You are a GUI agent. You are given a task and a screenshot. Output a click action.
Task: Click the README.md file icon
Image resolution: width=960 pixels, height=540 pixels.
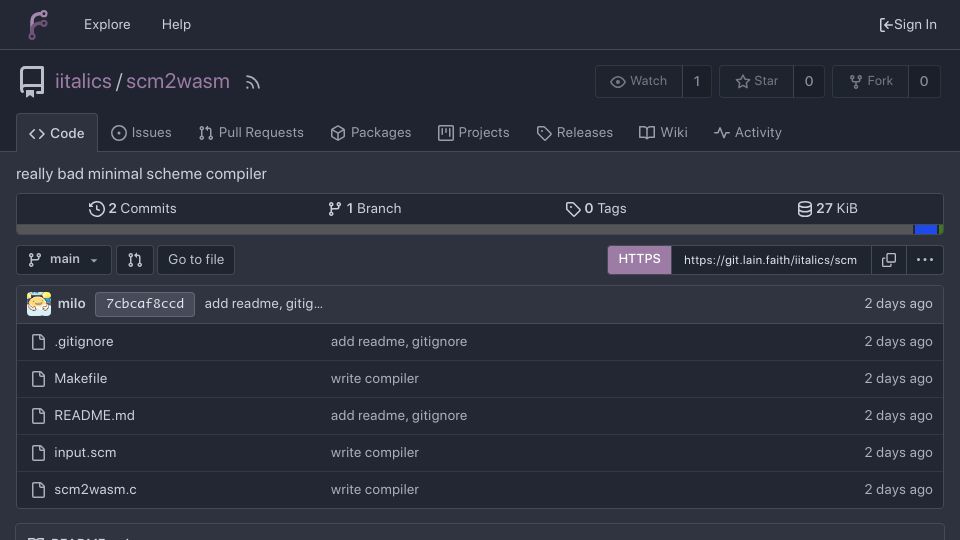(39, 416)
